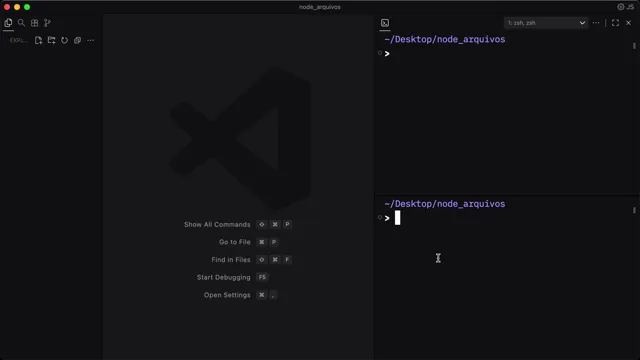Click 'Find in Files' shortcut hint
Image resolution: width=640 pixels, height=360 pixels.
click(x=231, y=260)
